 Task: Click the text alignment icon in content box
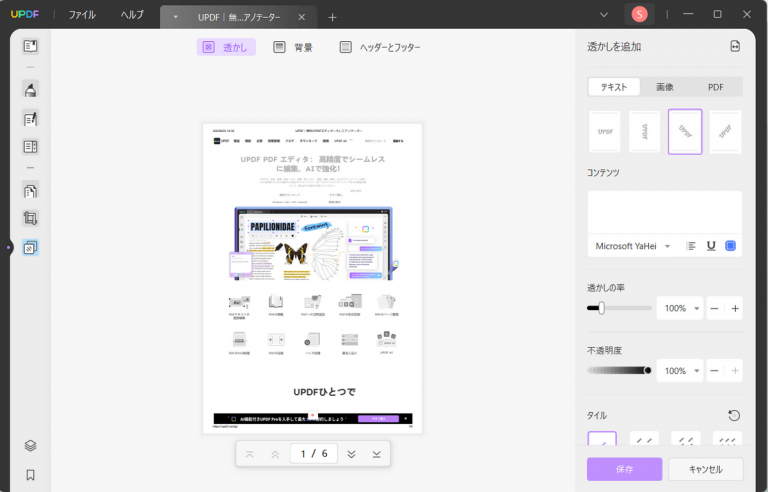[x=691, y=246]
